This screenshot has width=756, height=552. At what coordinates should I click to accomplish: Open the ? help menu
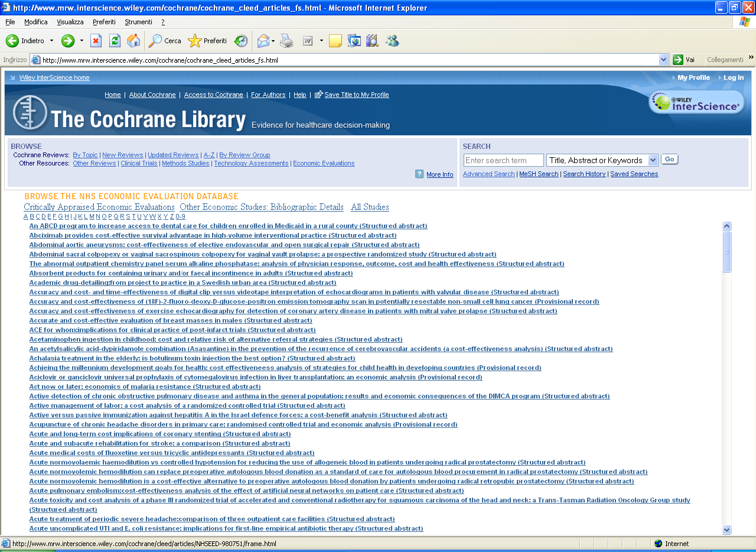163,22
